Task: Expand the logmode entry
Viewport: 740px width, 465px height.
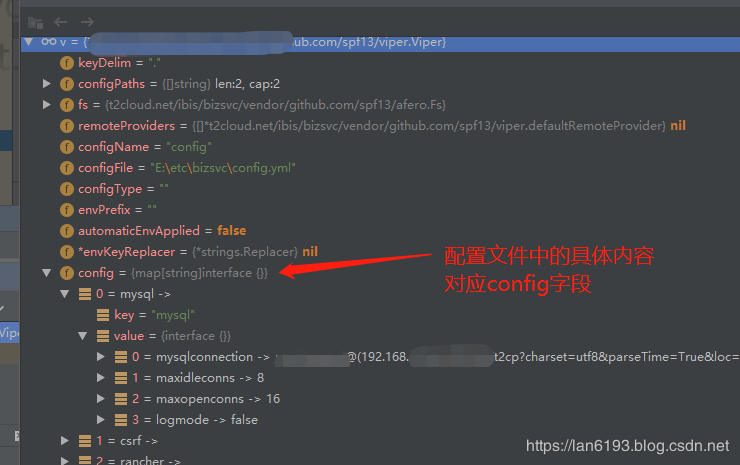Action: (x=101, y=419)
